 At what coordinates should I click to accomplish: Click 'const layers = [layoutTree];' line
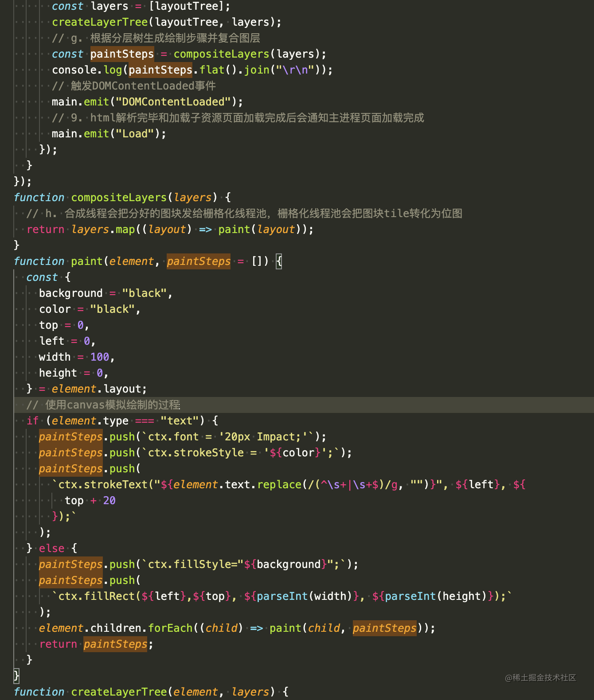pyautogui.click(x=141, y=6)
